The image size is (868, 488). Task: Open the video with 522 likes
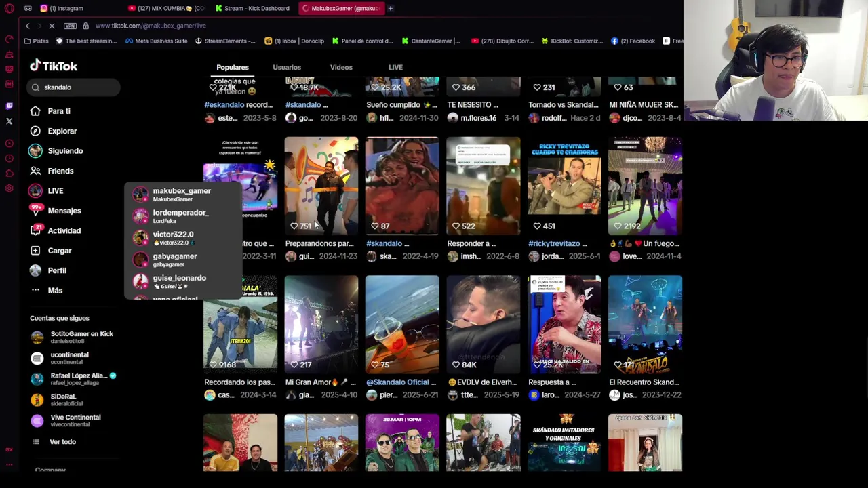pyautogui.click(x=484, y=186)
